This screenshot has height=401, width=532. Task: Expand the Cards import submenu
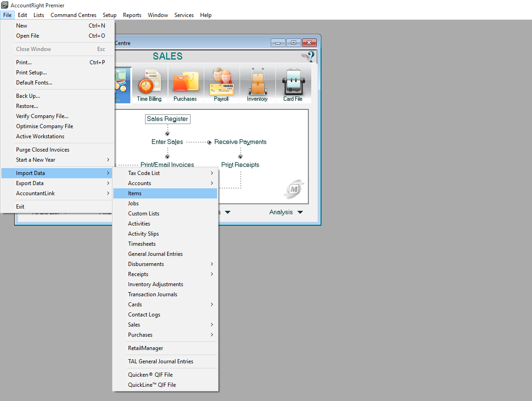tap(165, 305)
